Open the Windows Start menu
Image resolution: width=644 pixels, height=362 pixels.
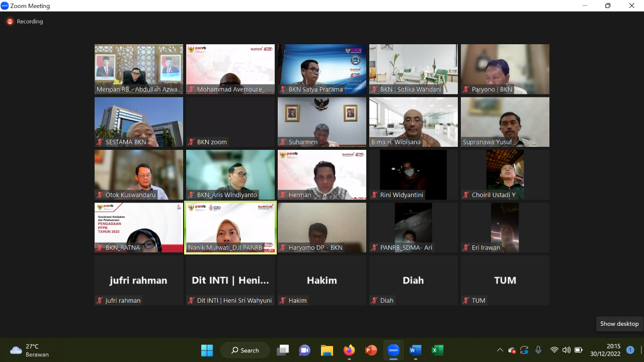point(207,350)
